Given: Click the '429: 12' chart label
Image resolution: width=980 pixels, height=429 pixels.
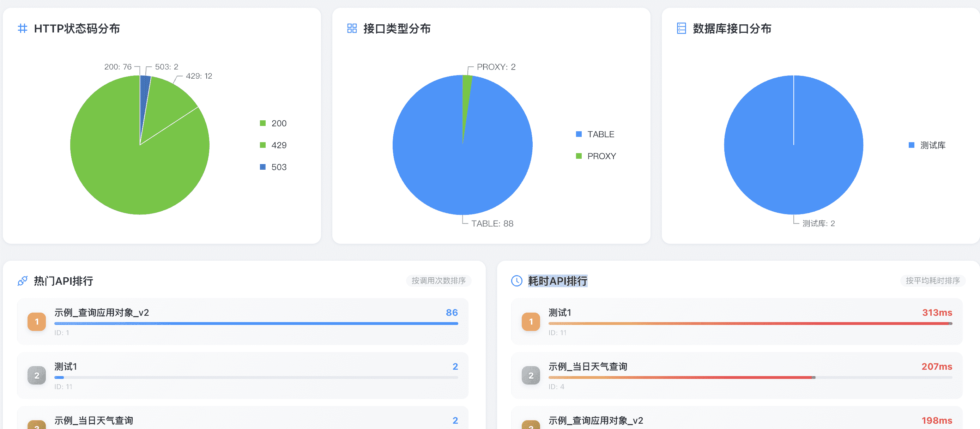Looking at the screenshot, I should pos(199,76).
